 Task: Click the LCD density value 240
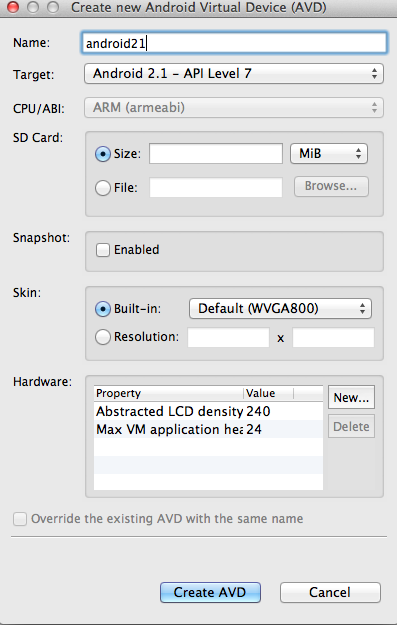(x=258, y=411)
